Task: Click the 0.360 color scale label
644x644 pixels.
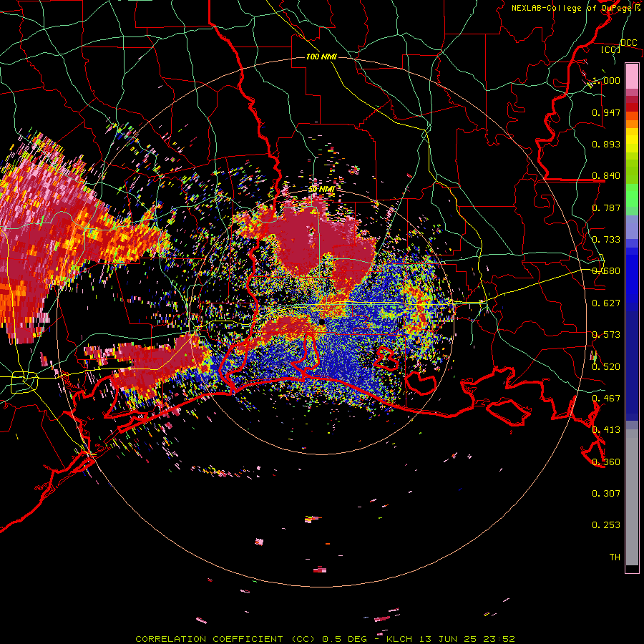Action: click(x=606, y=462)
